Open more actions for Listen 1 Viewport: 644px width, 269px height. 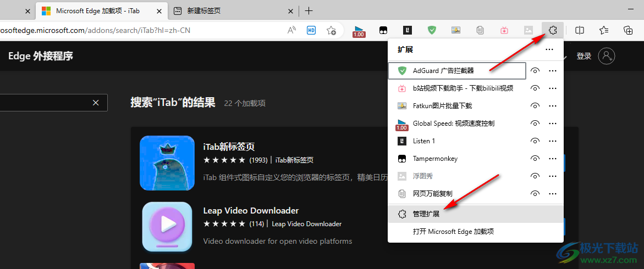pyautogui.click(x=553, y=141)
